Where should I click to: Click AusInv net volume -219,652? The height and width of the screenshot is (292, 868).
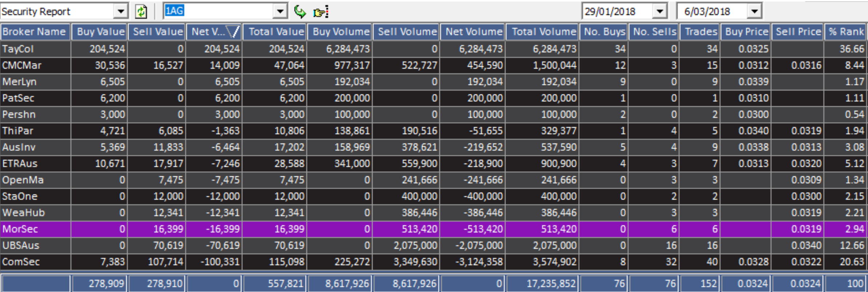click(x=483, y=147)
